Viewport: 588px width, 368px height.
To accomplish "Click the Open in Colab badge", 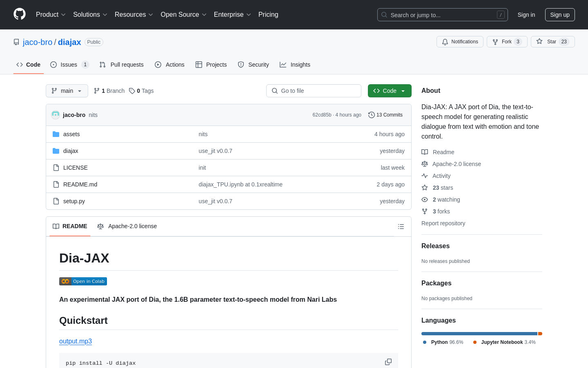I will [83, 281].
